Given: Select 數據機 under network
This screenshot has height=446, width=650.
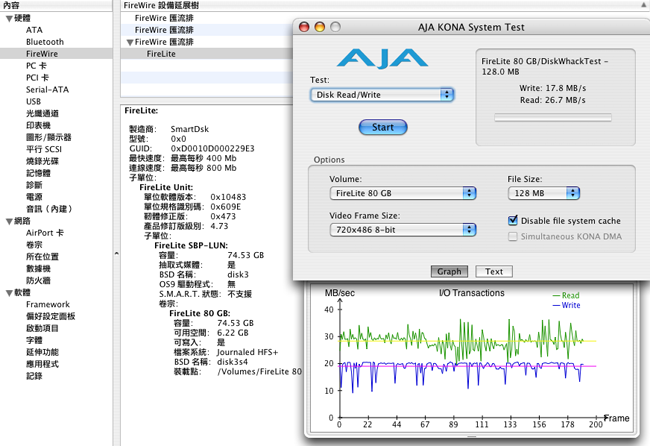Looking at the screenshot, I should [x=38, y=269].
